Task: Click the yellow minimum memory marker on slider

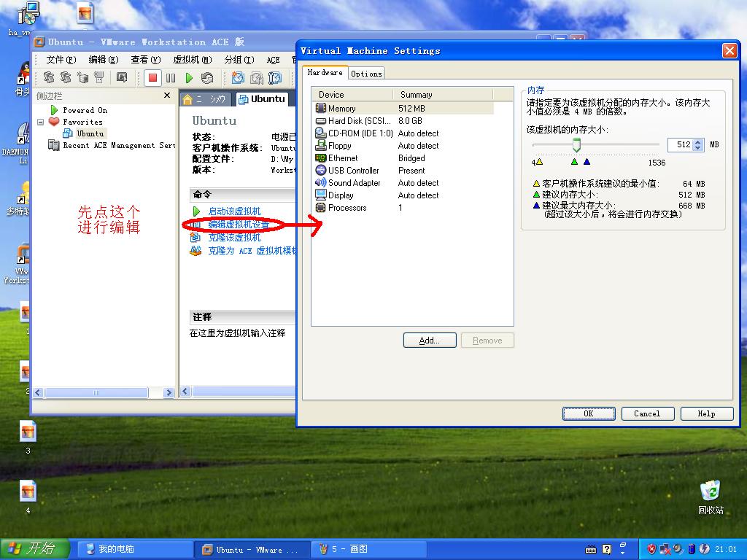Action: point(539,162)
